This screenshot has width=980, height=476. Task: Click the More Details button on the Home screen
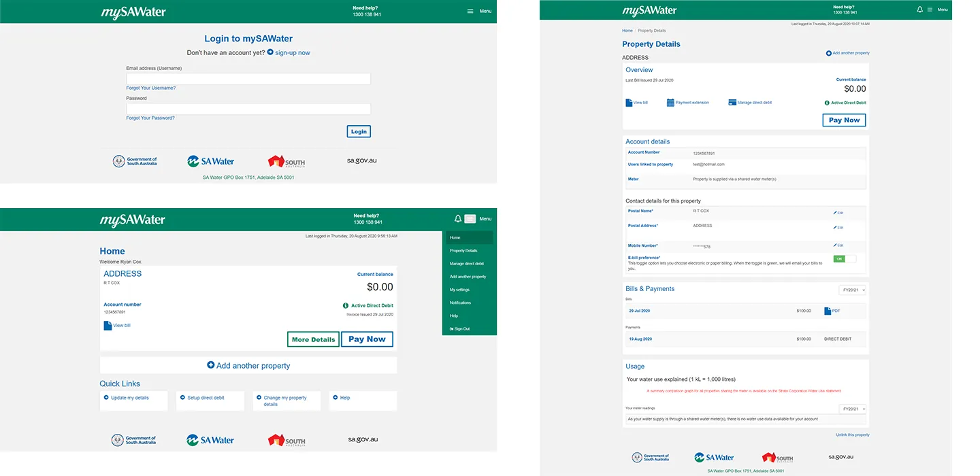click(x=313, y=339)
